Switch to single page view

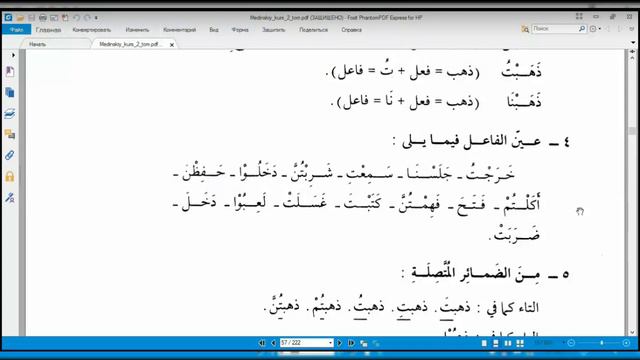(x=484, y=344)
